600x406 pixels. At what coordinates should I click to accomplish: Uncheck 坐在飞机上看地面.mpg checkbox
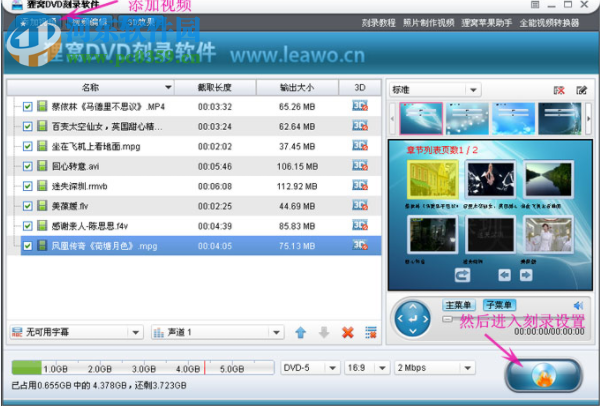28,146
